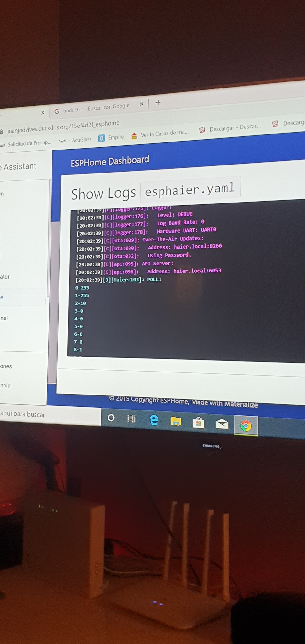
Task: Click the Empire bookmark's blue icon
Action: pyautogui.click(x=101, y=138)
